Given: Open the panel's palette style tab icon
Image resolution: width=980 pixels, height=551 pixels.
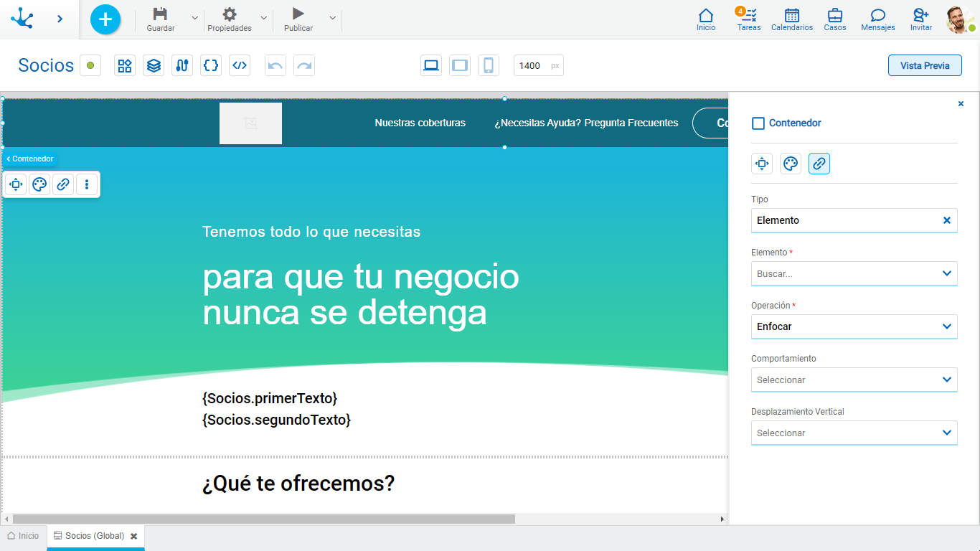Looking at the screenshot, I should pyautogui.click(x=791, y=164).
